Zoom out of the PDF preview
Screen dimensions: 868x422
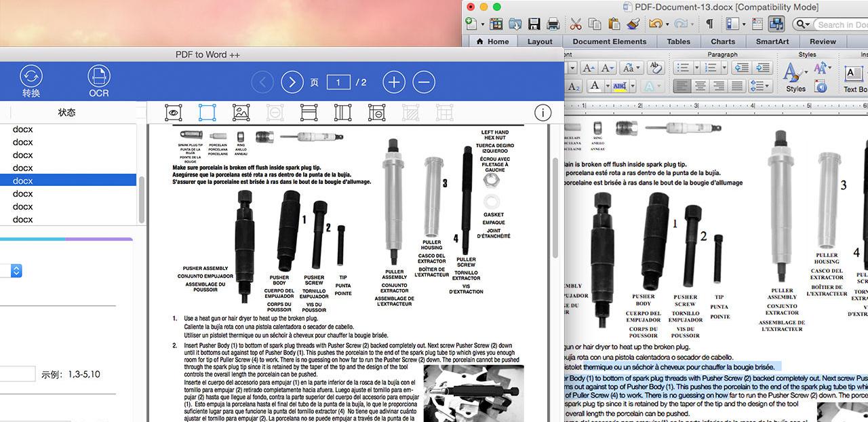click(424, 82)
